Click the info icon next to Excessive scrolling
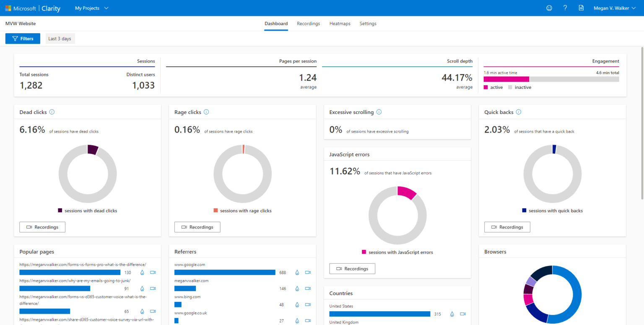The width and height of the screenshot is (644, 325). 379,112
